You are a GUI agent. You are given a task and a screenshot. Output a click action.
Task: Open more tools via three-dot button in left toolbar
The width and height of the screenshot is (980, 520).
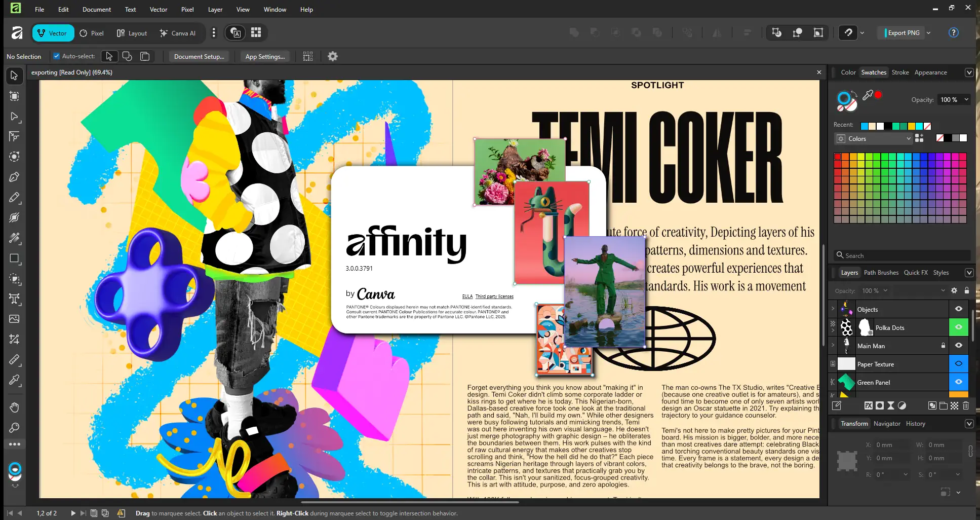click(x=14, y=444)
